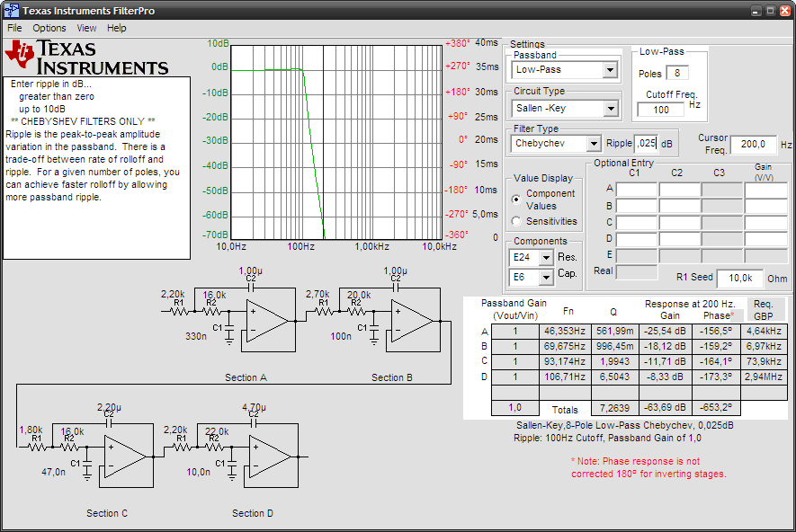Click the Texas Instruments logo
Viewport: 796px width, 532px height.
point(87,58)
